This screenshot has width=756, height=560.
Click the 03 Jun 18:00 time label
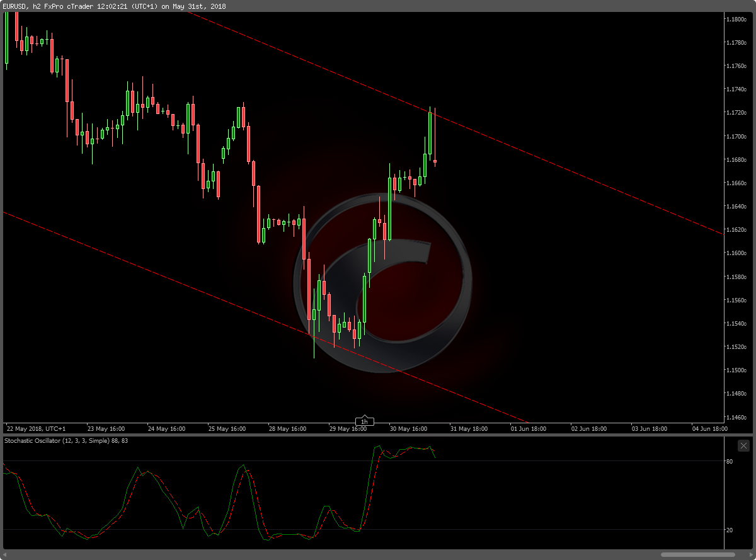[650, 428]
